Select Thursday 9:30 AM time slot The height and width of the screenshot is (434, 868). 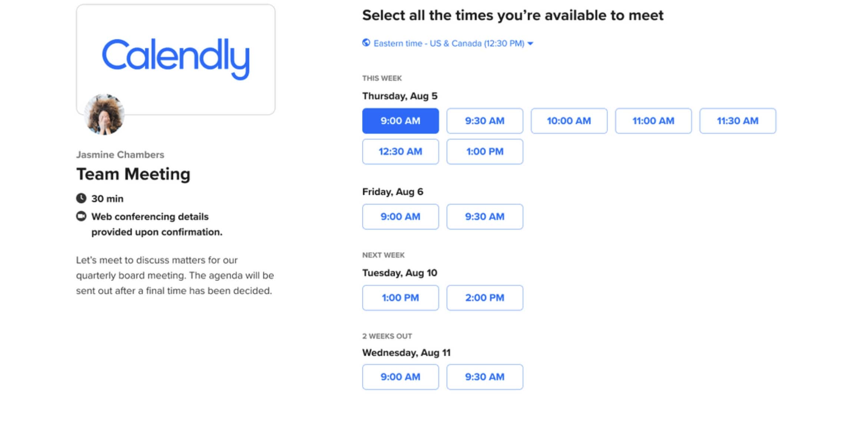485,121
